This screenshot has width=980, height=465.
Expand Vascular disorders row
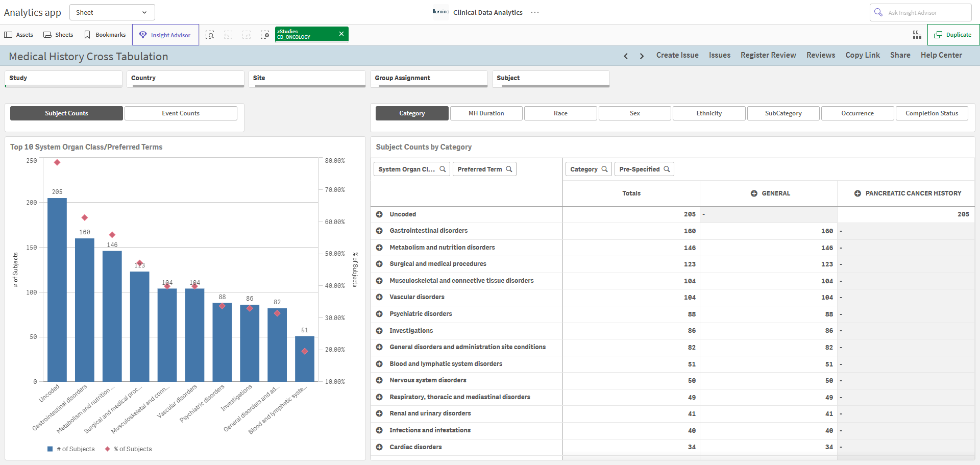click(379, 297)
